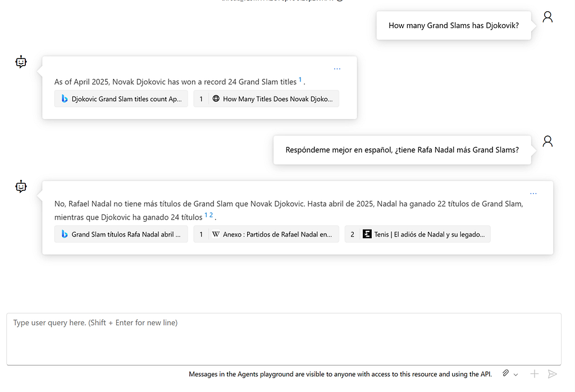Viewport: 575px width, 392px height.
Task: Click the user query input field
Action: [x=284, y=339]
